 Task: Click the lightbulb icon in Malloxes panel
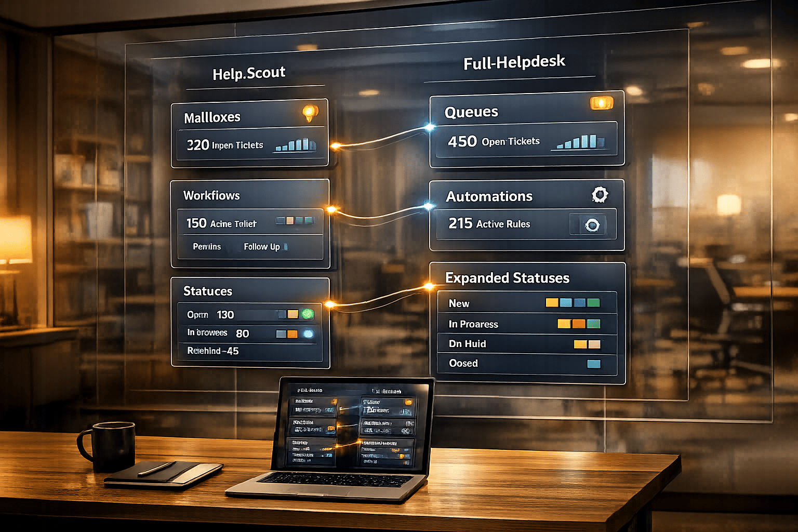(310, 112)
